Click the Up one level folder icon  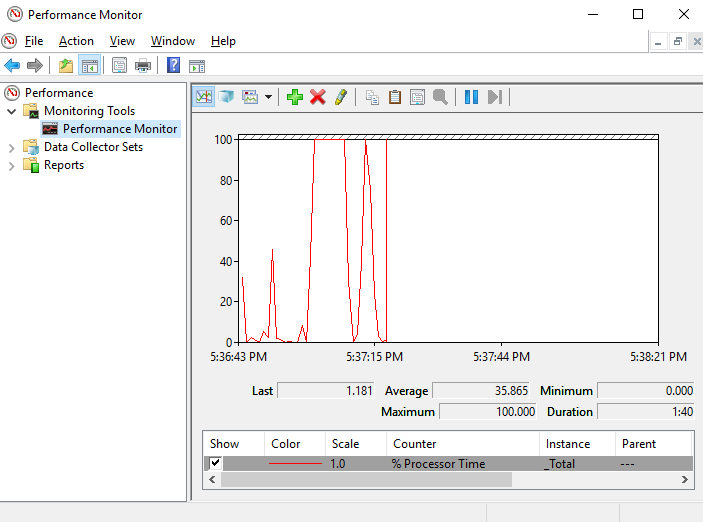(x=66, y=65)
